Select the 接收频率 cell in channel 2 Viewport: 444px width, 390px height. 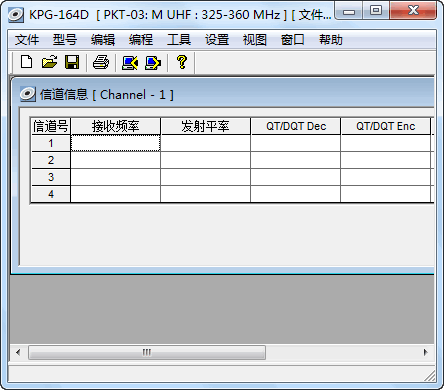[x=115, y=160]
